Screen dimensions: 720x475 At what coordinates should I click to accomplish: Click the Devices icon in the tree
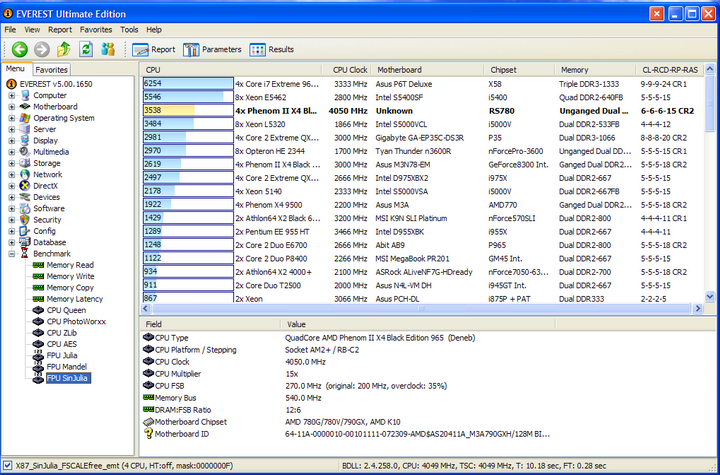click(x=25, y=197)
